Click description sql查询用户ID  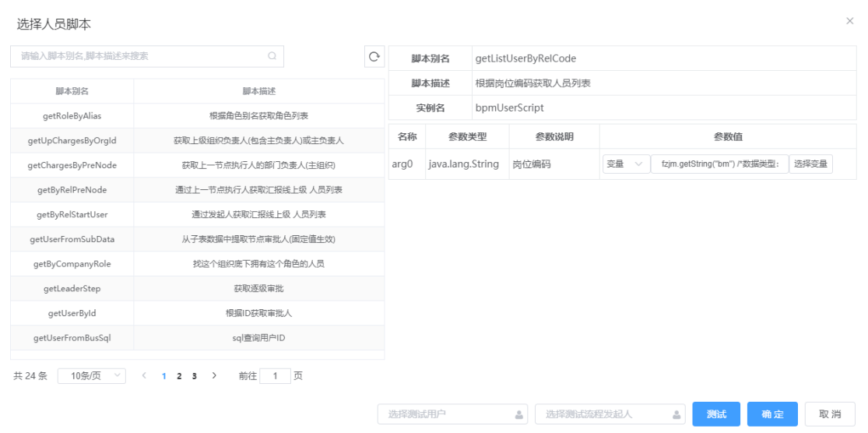coord(258,338)
